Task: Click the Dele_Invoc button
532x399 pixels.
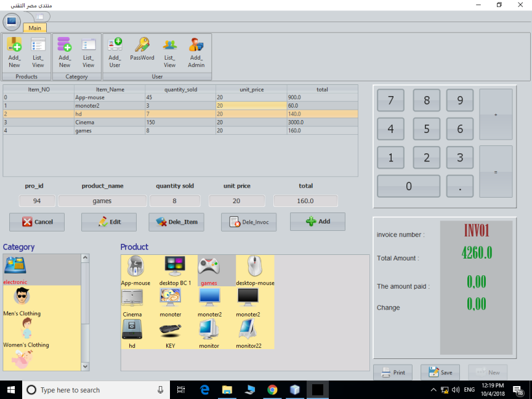Action: (249, 222)
